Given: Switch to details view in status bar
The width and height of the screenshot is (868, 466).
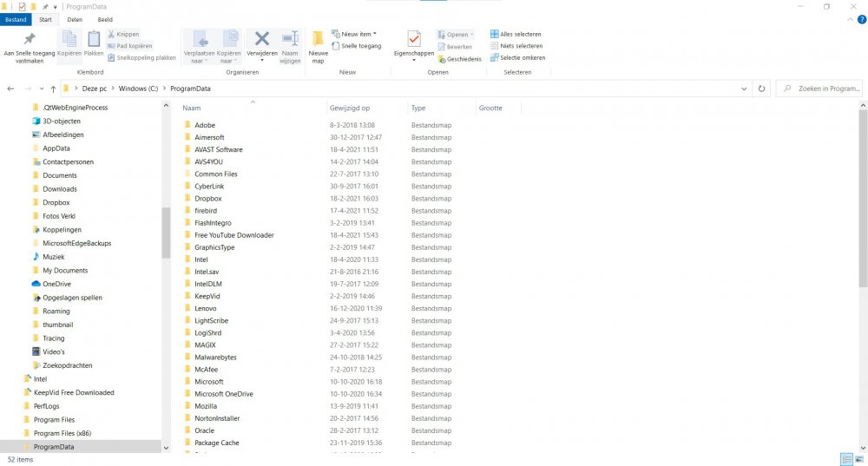Looking at the screenshot, I should tap(845, 459).
